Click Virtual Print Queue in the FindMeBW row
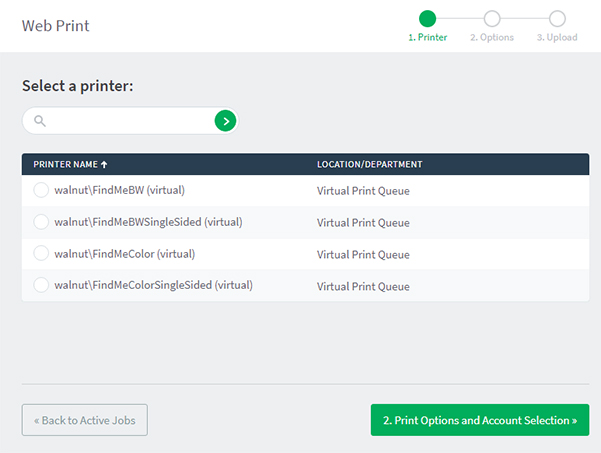Image resolution: width=601 pixels, height=453 pixels. 363,191
